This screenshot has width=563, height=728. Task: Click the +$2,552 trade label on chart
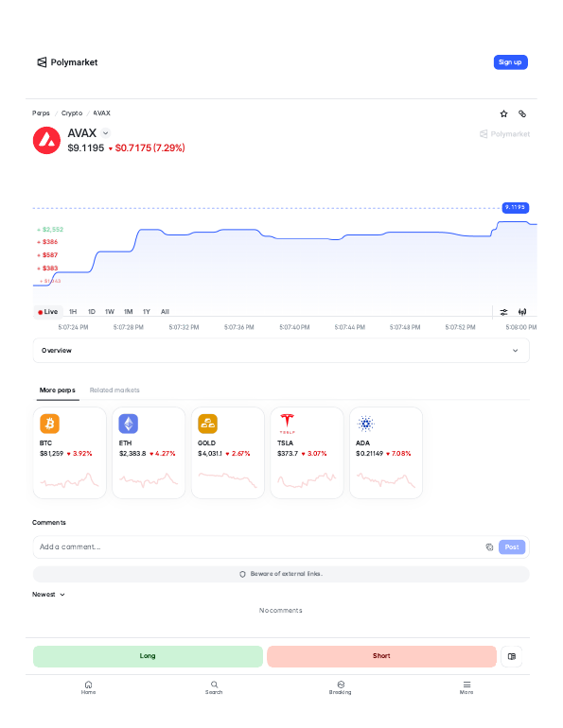50,230
